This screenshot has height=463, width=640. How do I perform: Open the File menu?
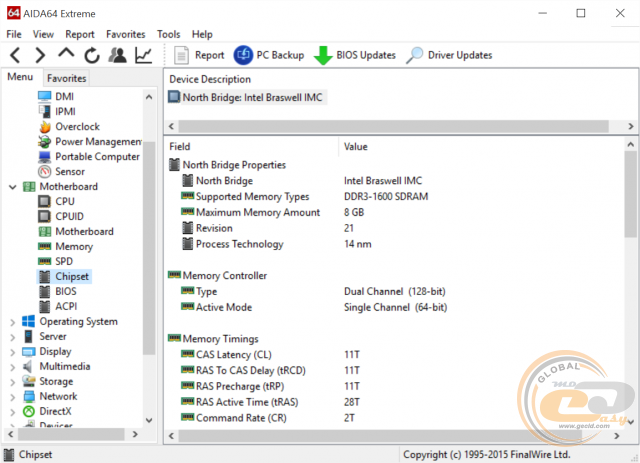[x=14, y=34]
